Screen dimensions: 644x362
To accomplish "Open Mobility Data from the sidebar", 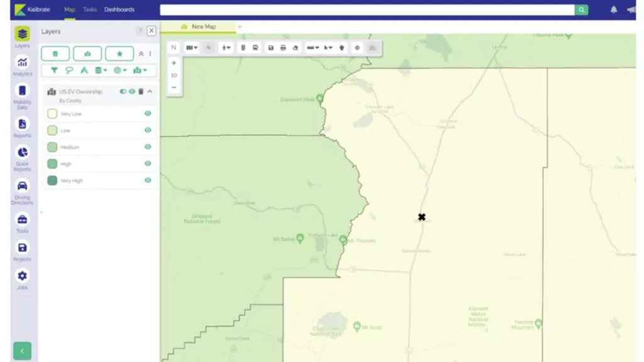I will (22, 94).
